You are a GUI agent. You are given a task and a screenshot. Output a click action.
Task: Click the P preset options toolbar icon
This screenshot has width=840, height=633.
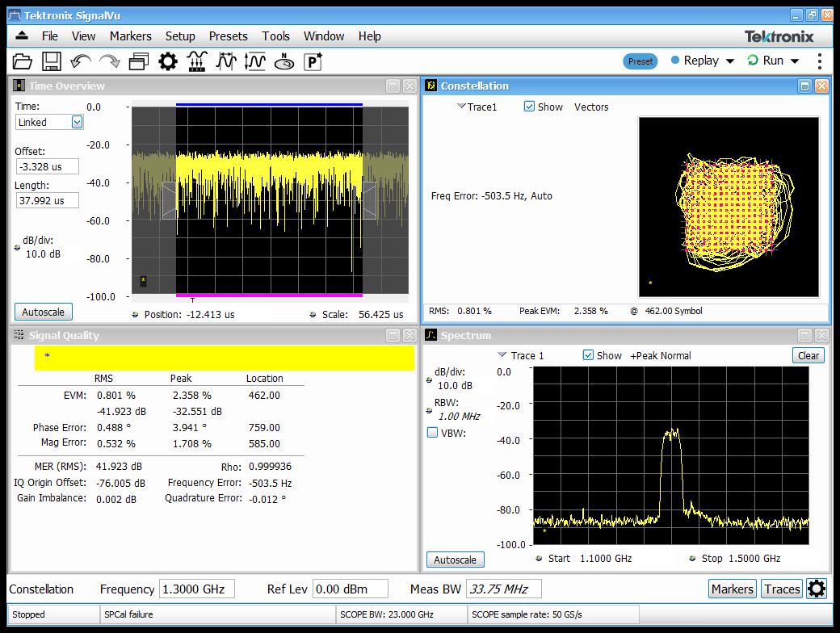tap(313, 61)
